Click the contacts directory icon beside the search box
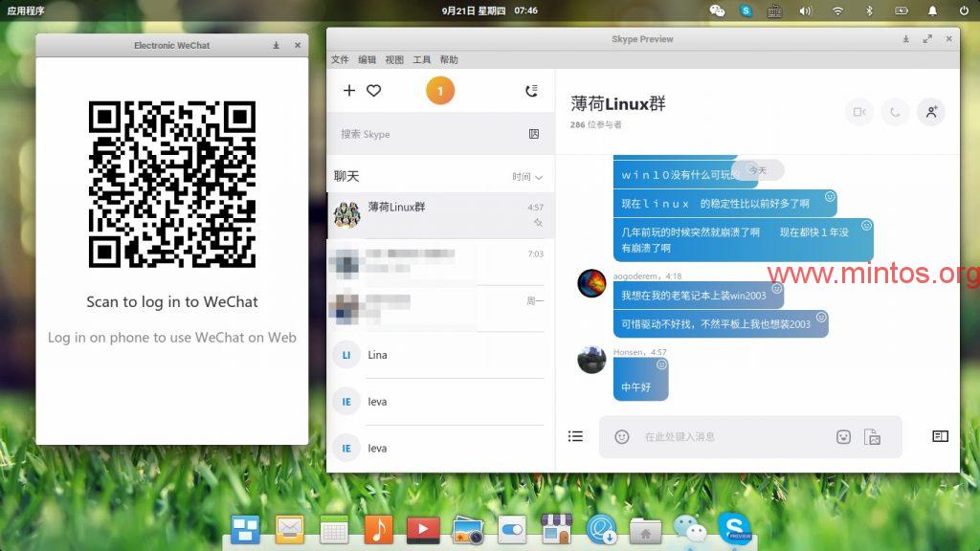This screenshot has width=980, height=551. (x=534, y=134)
